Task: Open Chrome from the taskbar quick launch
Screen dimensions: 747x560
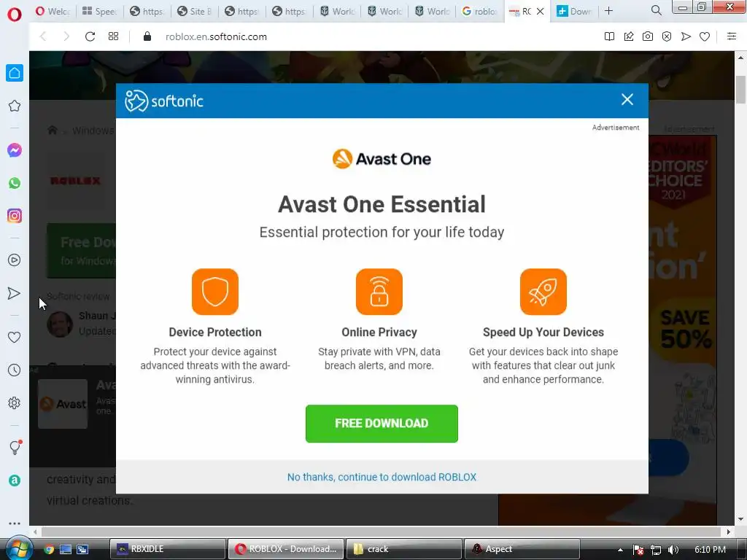Action: coord(49,549)
